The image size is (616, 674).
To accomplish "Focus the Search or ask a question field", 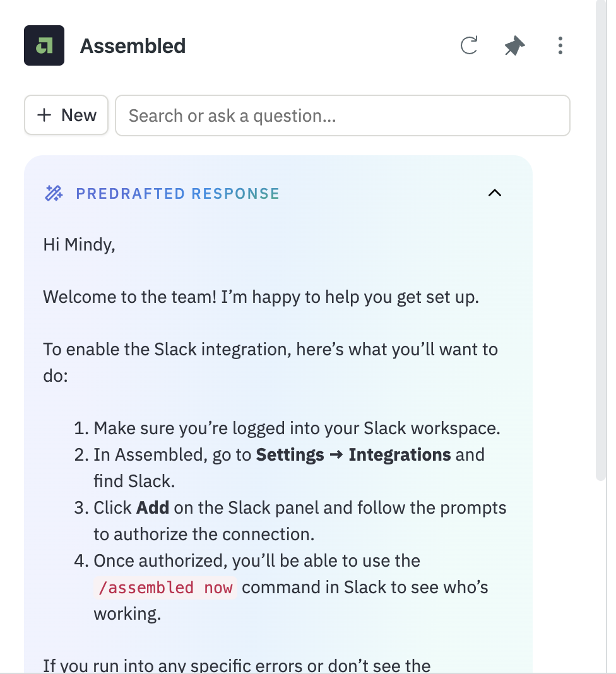I will (343, 115).
